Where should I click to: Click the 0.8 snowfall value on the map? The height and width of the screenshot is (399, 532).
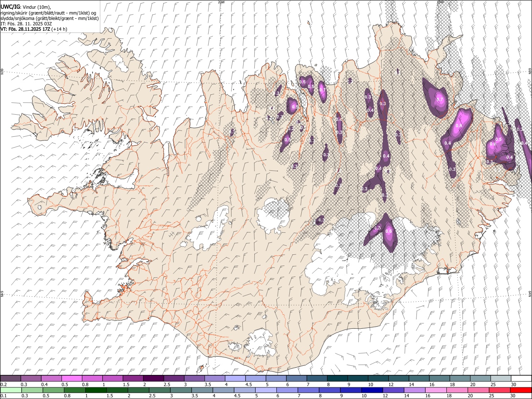pyautogui.click(x=459, y=126)
